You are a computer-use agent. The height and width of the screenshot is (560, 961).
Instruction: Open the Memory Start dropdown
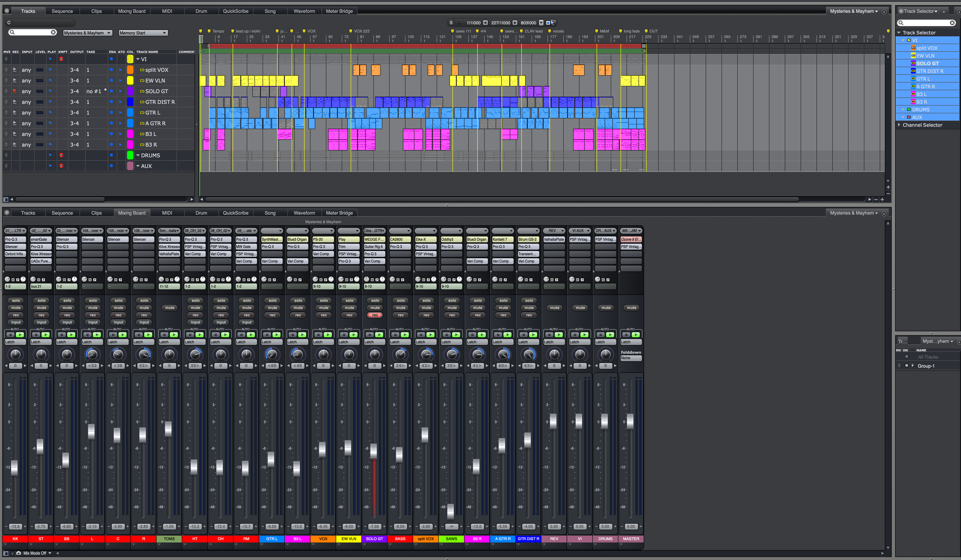pos(143,33)
